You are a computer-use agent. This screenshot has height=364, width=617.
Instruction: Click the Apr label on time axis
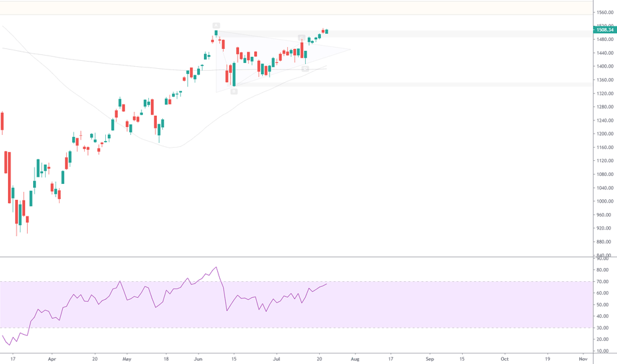[52, 359]
